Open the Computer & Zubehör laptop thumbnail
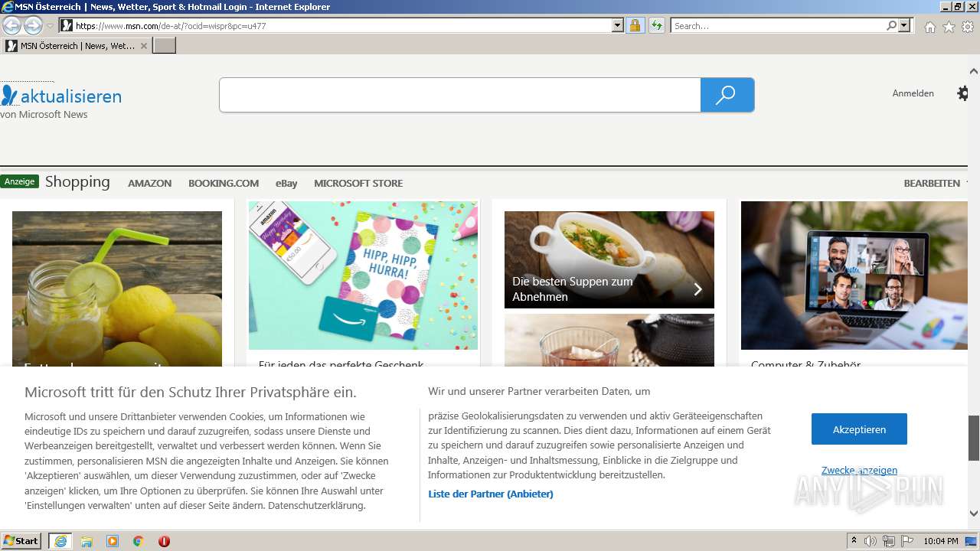This screenshot has height=551, width=980. (854, 275)
